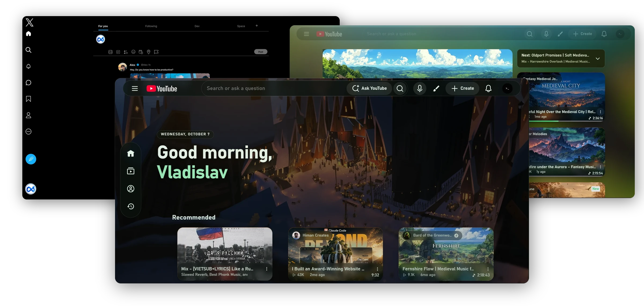
Task: Click the paintbrush theme icon in front YouTube window
Action: click(436, 88)
